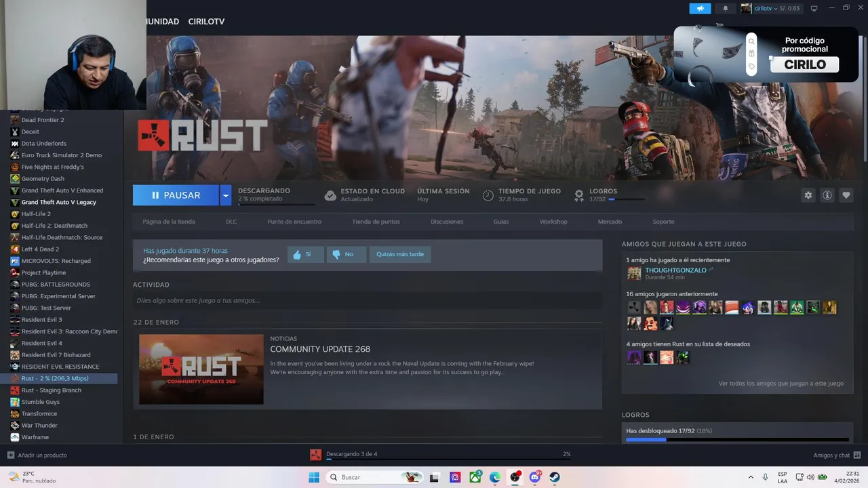Viewport: 868px width, 488px height.
Task: Open the notifications bell
Action: (x=725, y=8)
